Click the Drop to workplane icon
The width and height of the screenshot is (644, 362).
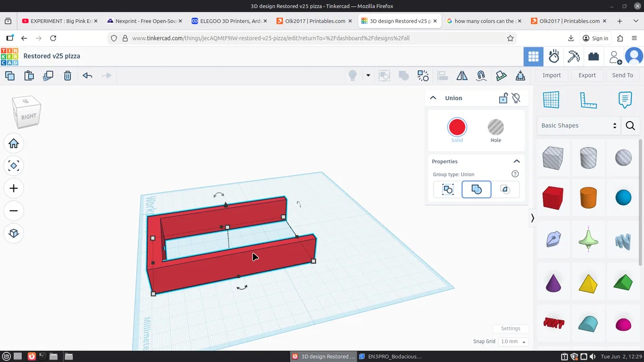(x=521, y=75)
